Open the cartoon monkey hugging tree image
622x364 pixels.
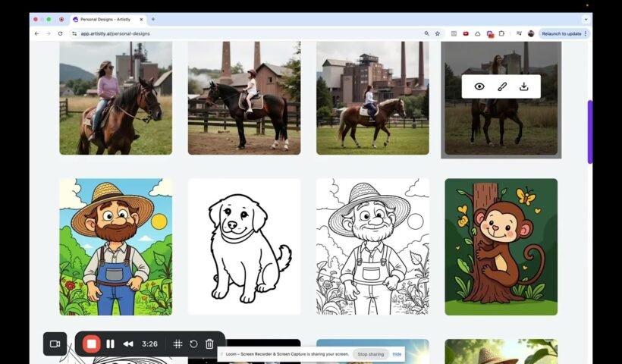click(501, 246)
